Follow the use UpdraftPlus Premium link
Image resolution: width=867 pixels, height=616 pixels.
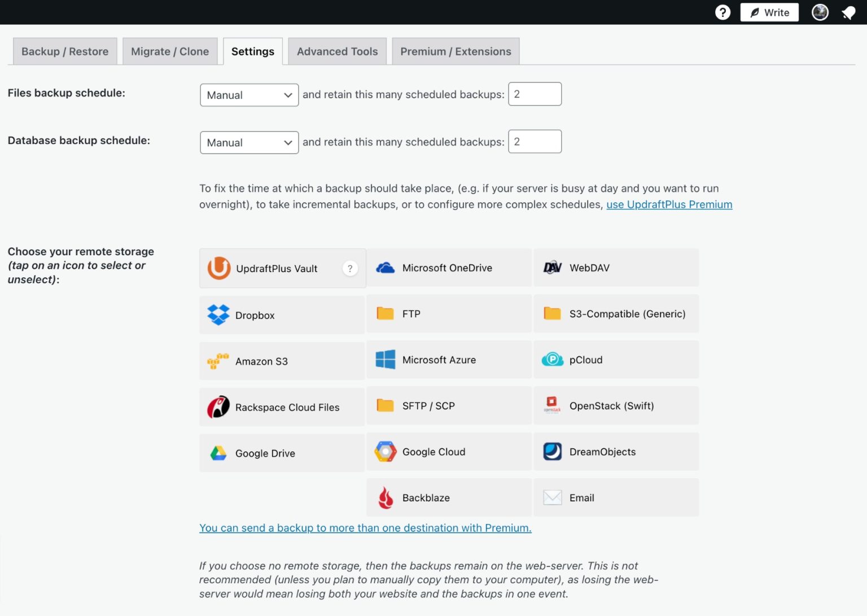tap(669, 204)
